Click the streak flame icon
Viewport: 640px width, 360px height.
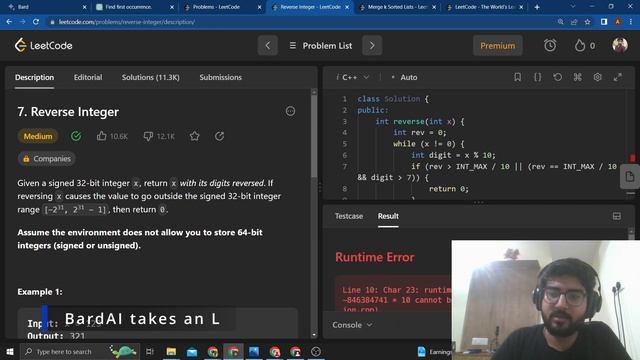(580, 45)
